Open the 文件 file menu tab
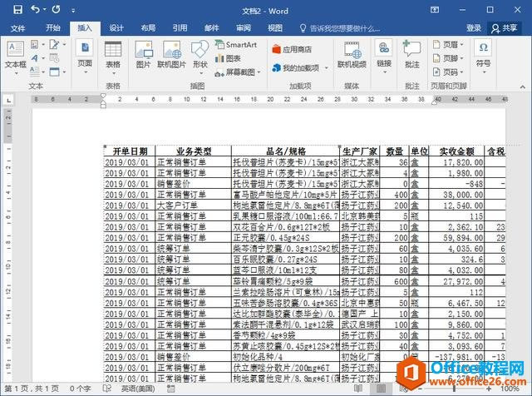Viewport: 532px width, 396px height. 17,27
